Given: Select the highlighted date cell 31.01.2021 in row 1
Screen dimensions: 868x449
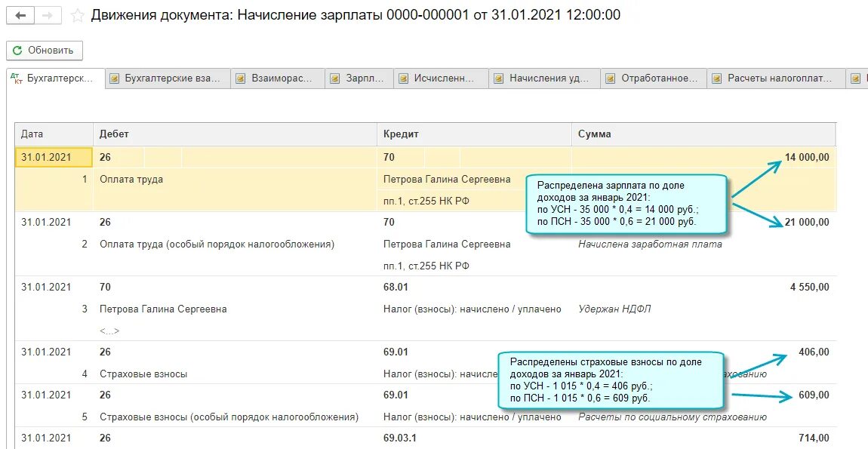Looking at the screenshot, I should coord(54,157).
